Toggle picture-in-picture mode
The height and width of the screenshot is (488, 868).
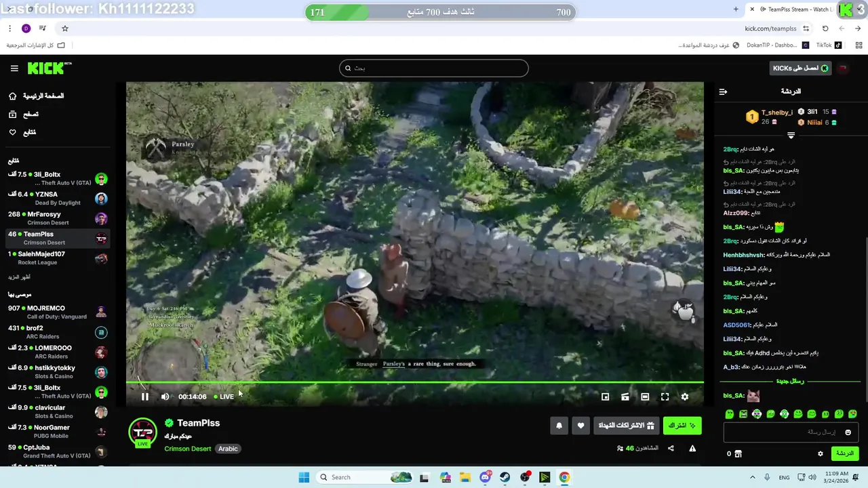(x=606, y=396)
